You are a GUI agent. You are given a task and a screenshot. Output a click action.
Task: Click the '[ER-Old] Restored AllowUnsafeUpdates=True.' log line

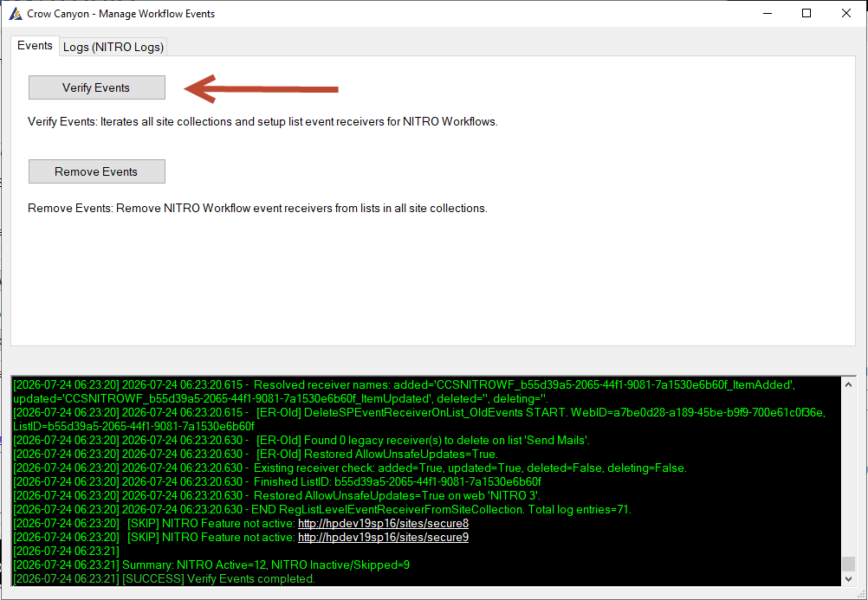(256, 454)
